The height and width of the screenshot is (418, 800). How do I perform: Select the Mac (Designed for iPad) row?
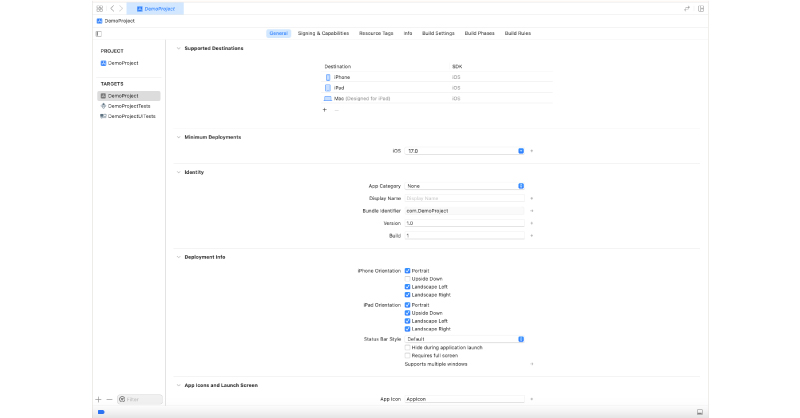point(438,99)
